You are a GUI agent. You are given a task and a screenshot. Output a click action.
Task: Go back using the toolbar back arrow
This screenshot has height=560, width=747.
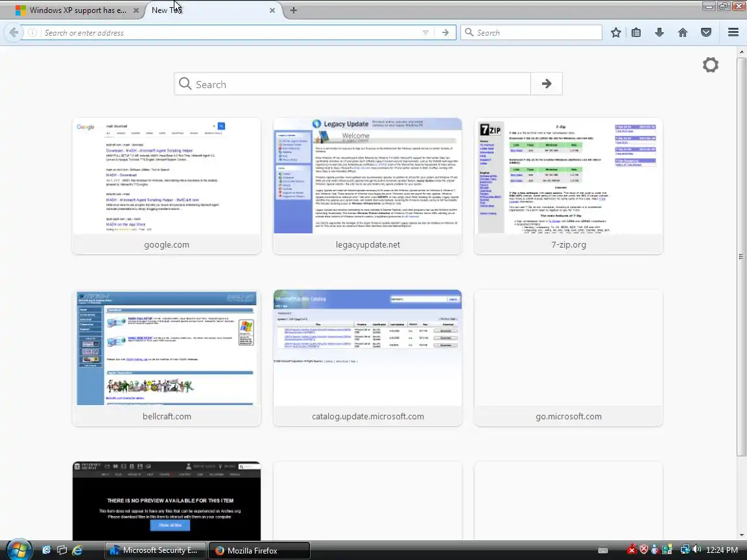click(14, 32)
